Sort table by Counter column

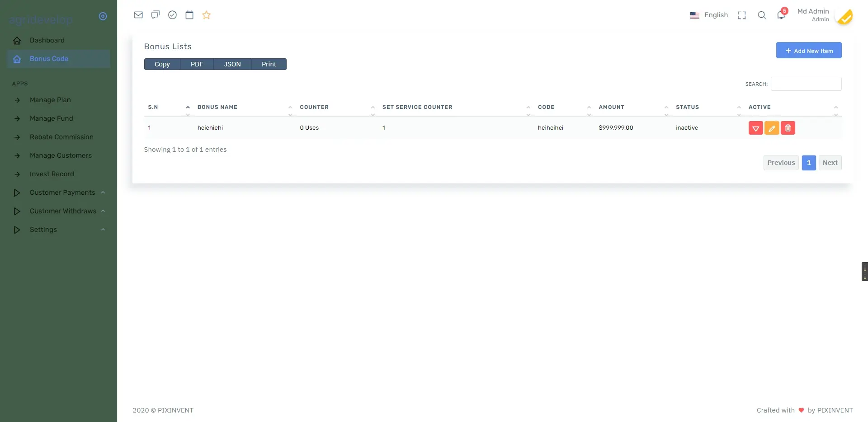pyautogui.click(x=337, y=107)
